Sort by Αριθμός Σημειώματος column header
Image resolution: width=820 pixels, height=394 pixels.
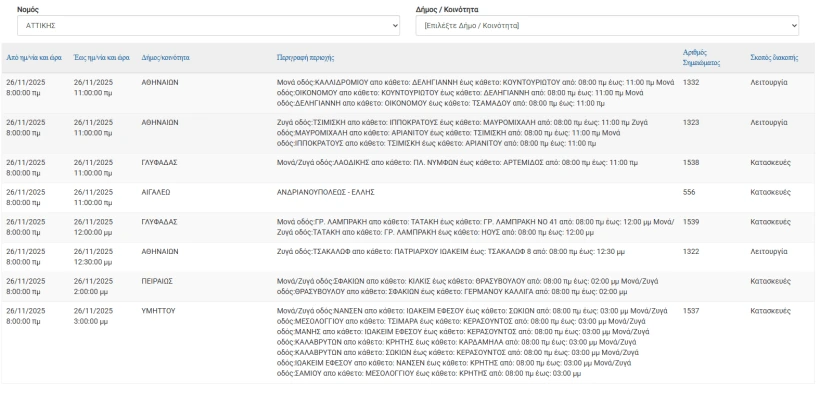click(x=701, y=58)
